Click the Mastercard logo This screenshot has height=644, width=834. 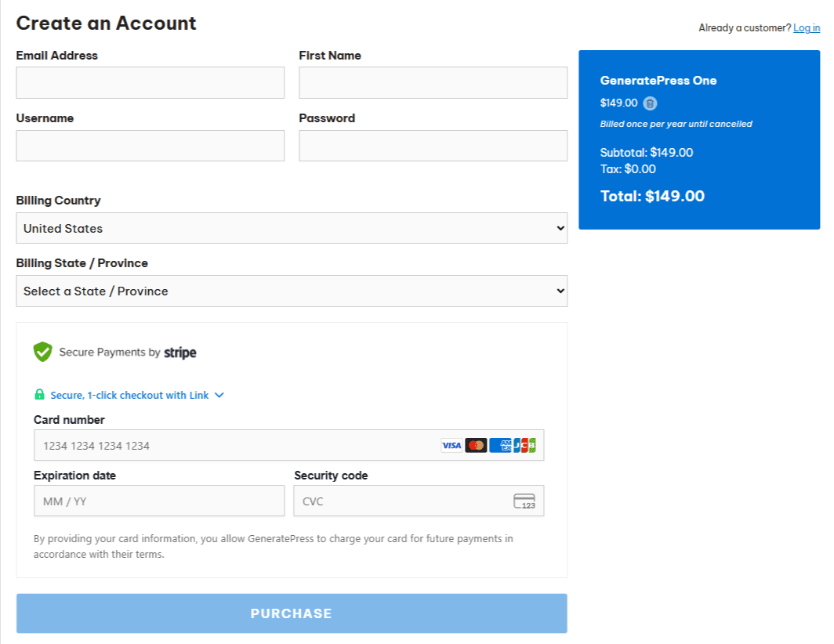click(x=476, y=446)
